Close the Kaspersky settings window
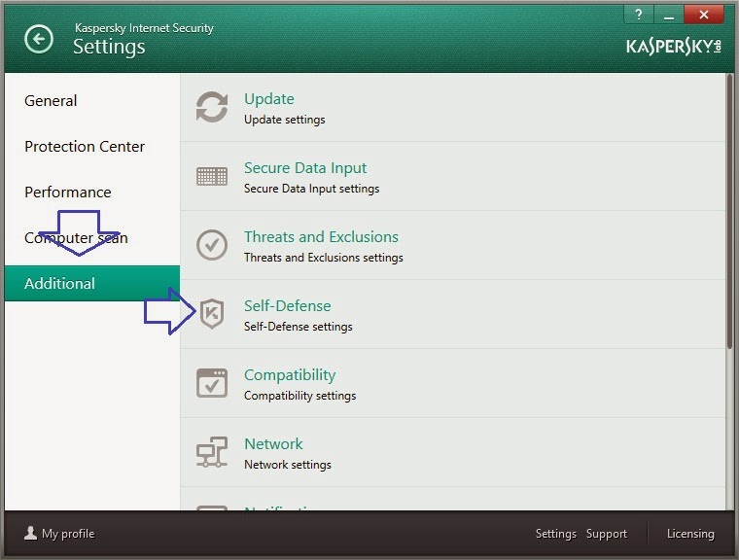The height and width of the screenshot is (560, 739). tap(704, 15)
